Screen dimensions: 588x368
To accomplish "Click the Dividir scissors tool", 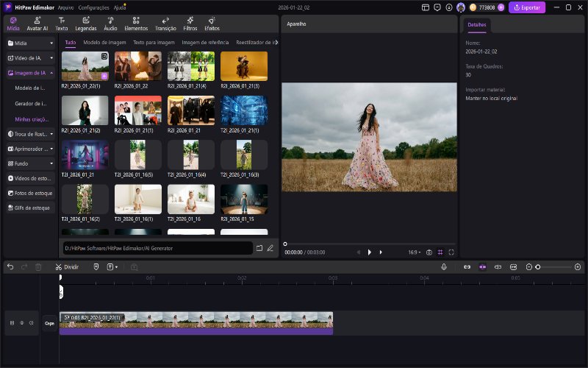I will pos(66,266).
